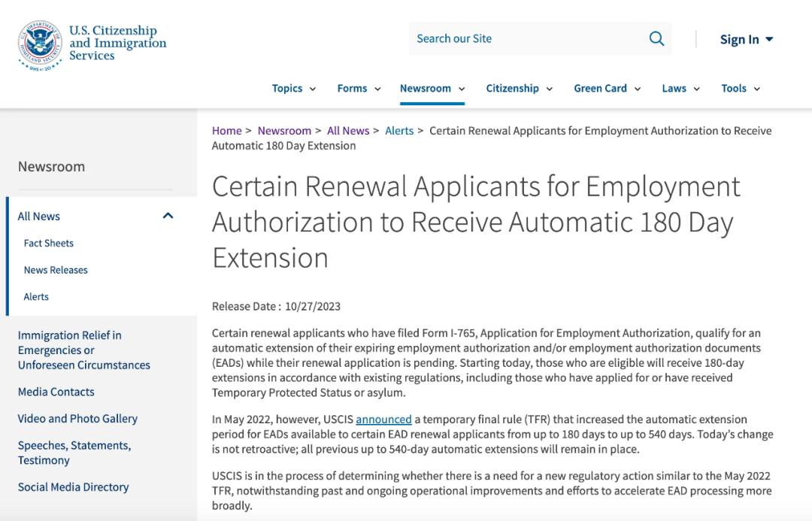Expand the Topics menu
This screenshot has height=521, width=812.
pos(294,89)
